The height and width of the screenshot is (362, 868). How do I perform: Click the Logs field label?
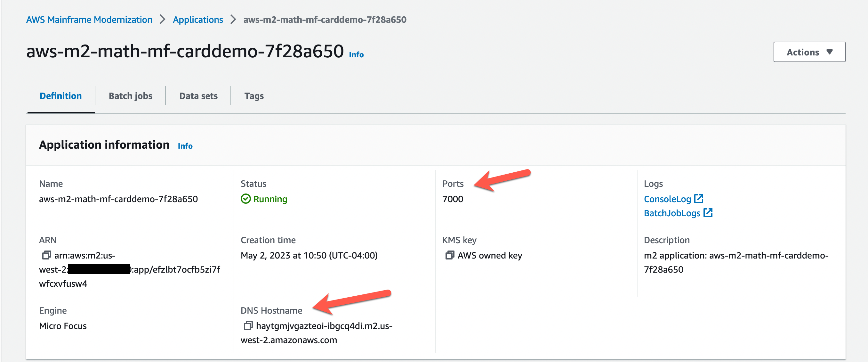(x=653, y=184)
